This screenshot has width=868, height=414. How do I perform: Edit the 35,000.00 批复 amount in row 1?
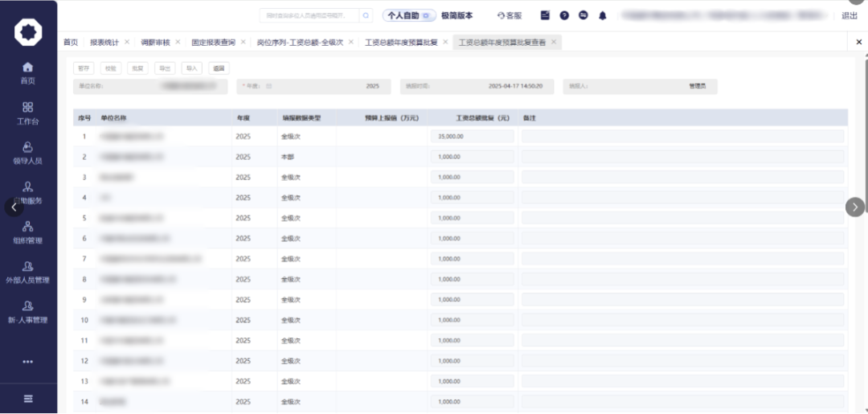click(x=473, y=136)
